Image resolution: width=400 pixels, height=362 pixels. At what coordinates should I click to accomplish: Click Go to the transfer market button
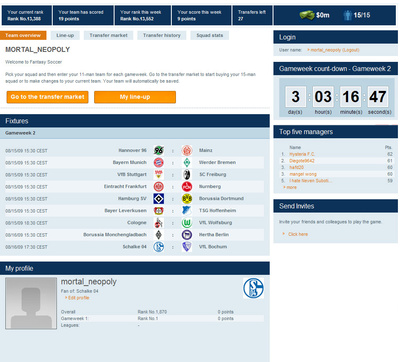[47, 97]
